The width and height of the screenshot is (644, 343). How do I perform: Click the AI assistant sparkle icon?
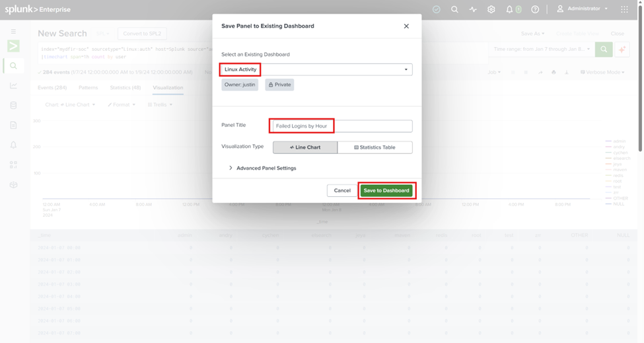[x=622, y=50]
